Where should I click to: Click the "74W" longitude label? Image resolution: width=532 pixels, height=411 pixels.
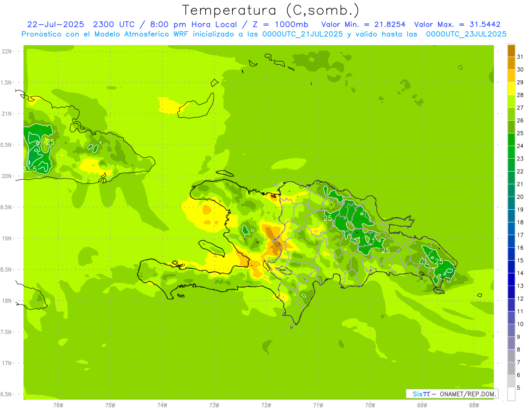[x=162, y=405]
